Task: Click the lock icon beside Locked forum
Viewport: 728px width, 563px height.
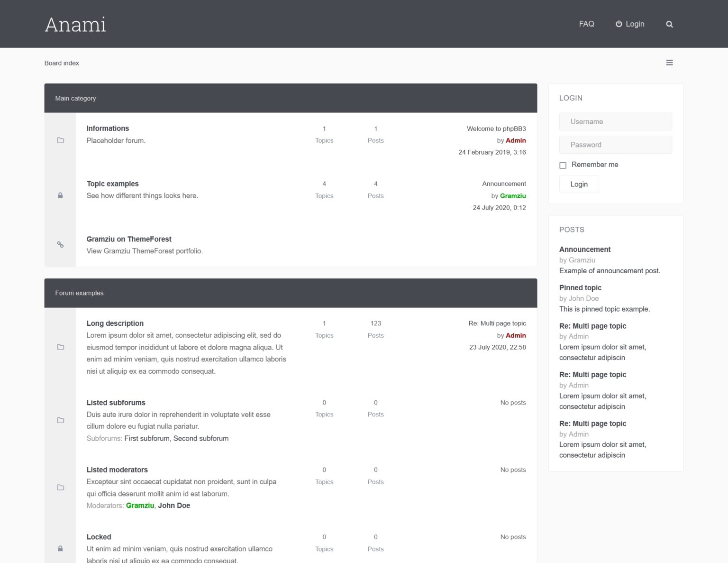Action: pyautogui.click(x=60, y=549)
